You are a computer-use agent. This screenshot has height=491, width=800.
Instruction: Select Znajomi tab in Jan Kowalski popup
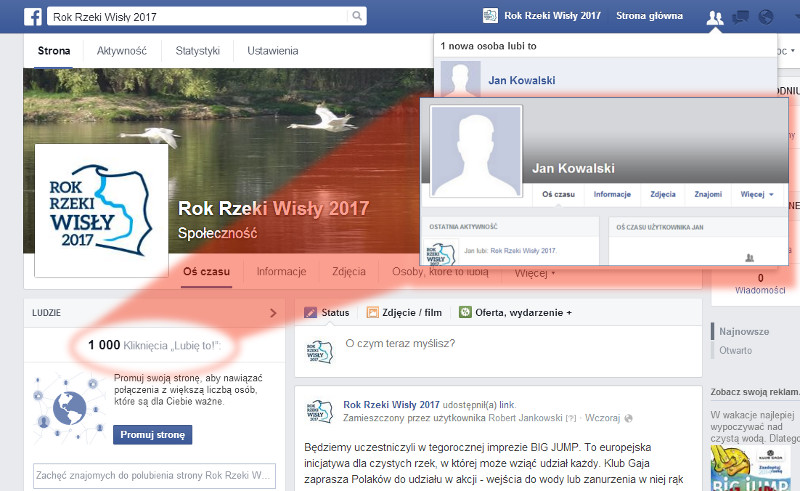[708, 194]
